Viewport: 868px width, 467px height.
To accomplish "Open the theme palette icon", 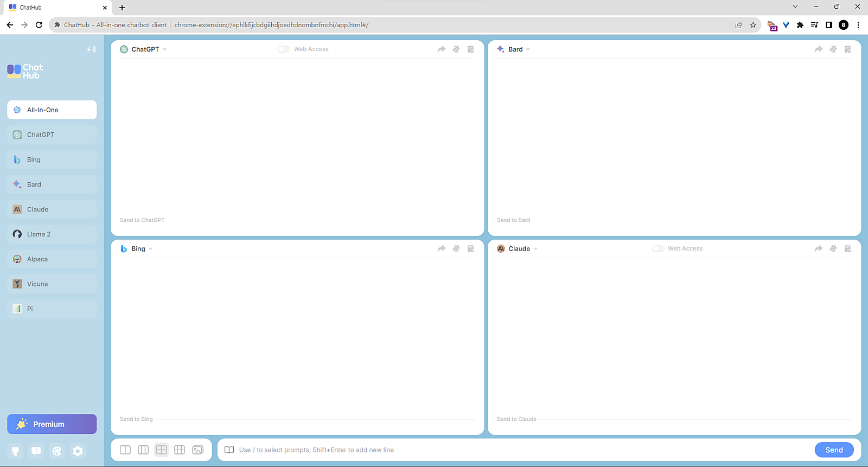I will [x=57, y=451].
